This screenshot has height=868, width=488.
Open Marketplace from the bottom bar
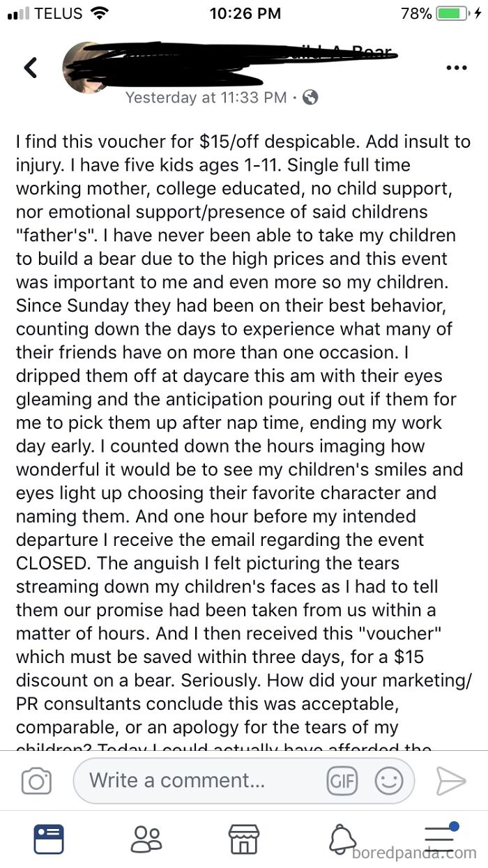[244, 839]
